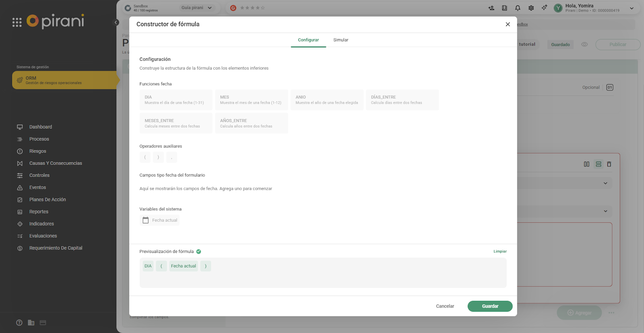Screen dimensions: 644x333
Task: Open the apps grid menu icon
Action: (x=17, y=23)
